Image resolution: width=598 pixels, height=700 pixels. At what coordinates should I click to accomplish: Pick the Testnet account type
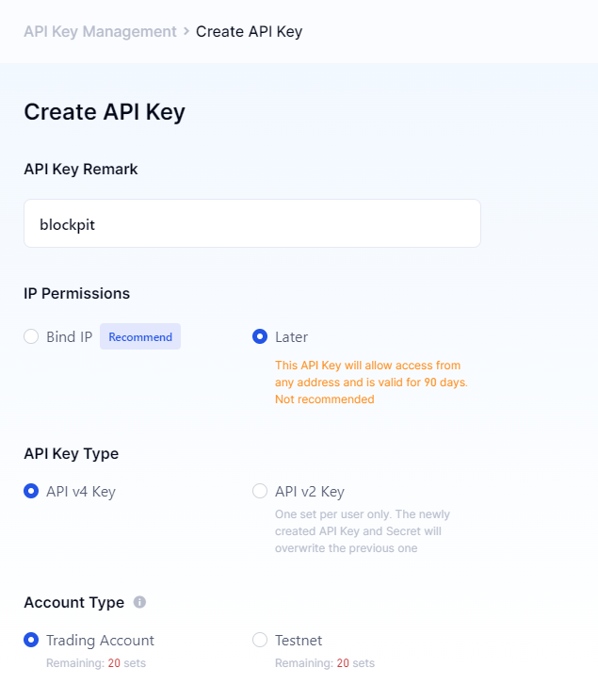260,640
